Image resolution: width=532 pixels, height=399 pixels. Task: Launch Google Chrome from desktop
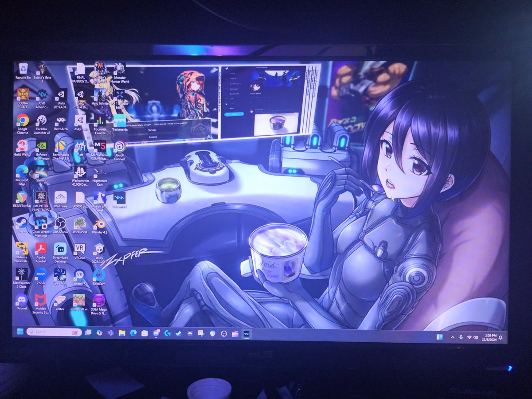pos(23,124)
